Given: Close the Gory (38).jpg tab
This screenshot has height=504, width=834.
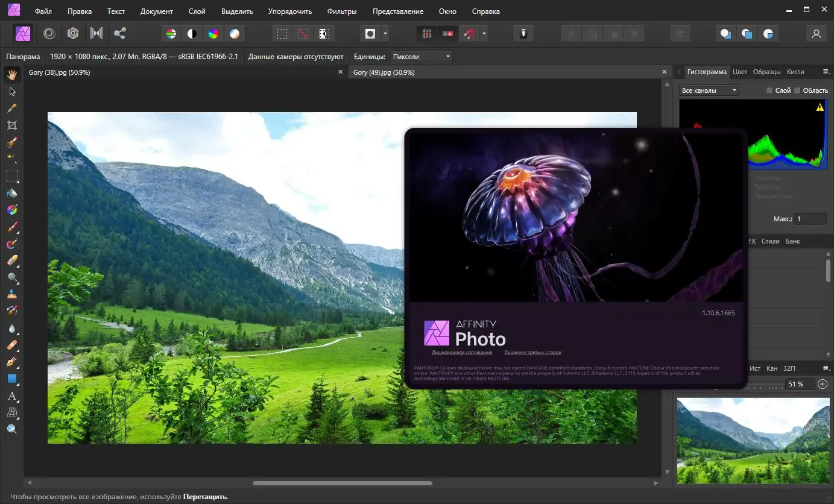Looking at the screenshot, I should coord(340,72).
